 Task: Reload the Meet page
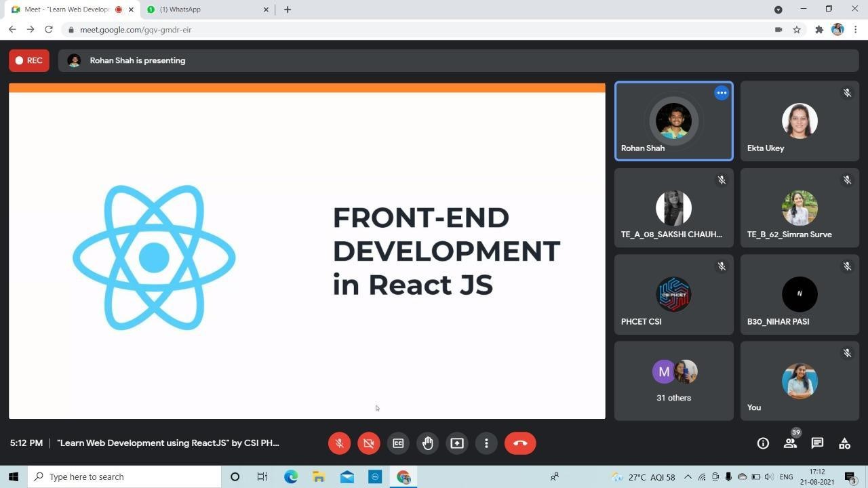tap(49, 30)
